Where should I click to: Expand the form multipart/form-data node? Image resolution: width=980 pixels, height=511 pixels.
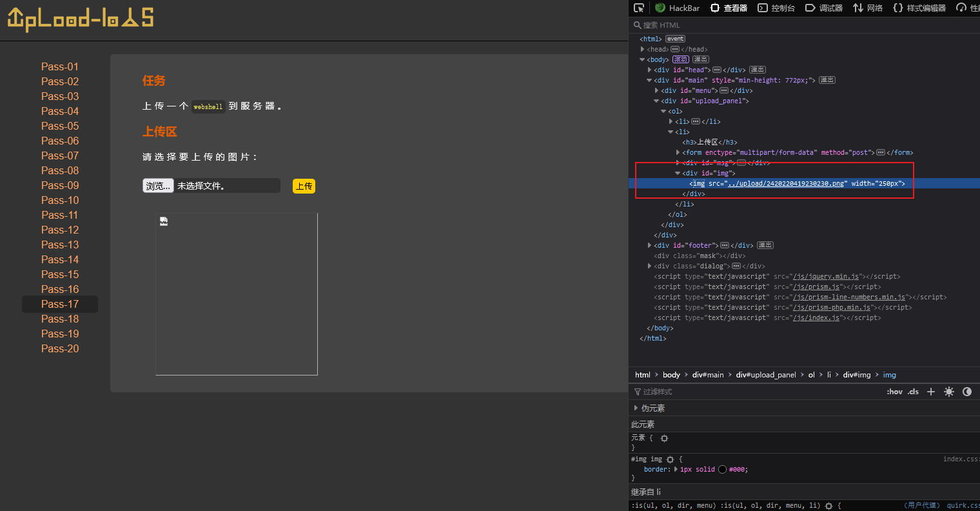point(678,152)
